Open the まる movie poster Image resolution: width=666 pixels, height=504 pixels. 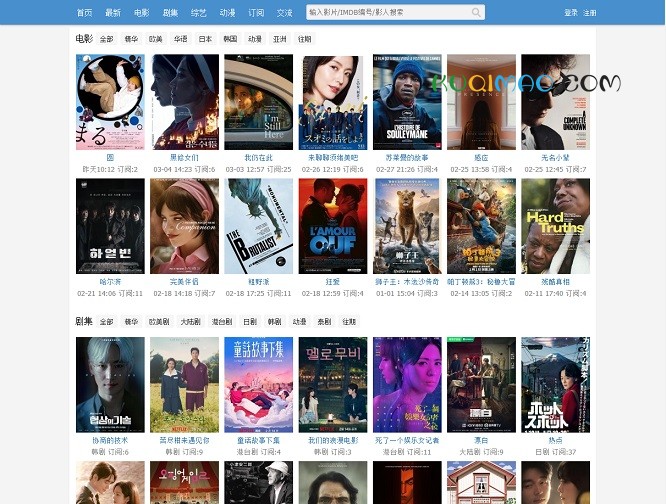110,102
